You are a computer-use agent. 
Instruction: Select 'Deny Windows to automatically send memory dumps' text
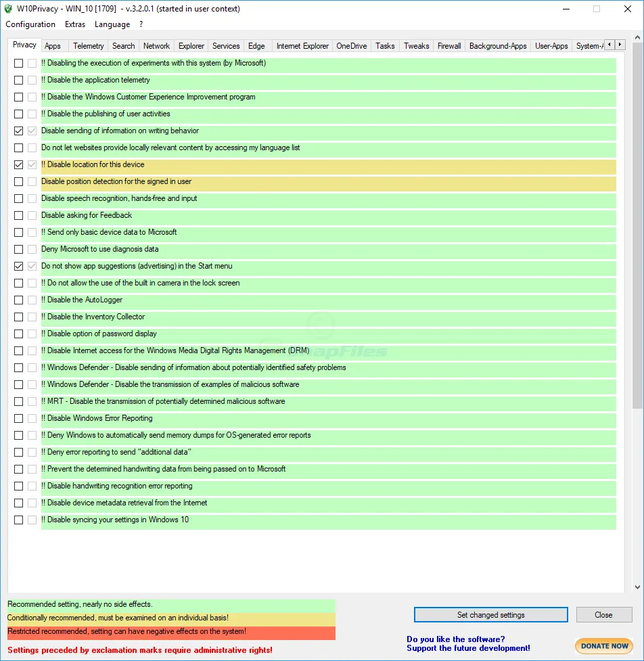point(176,435)
